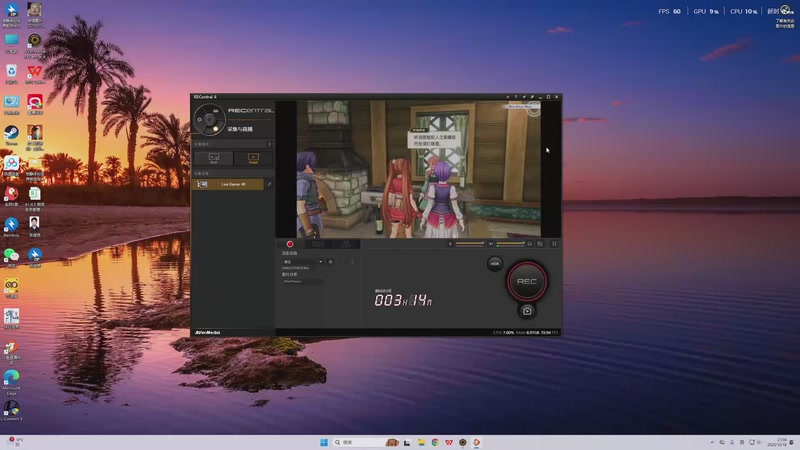The image size is (800, 450).
Task: Click the recording time display 003H14M
Action: pyautogui.click(x=403, y=300)
